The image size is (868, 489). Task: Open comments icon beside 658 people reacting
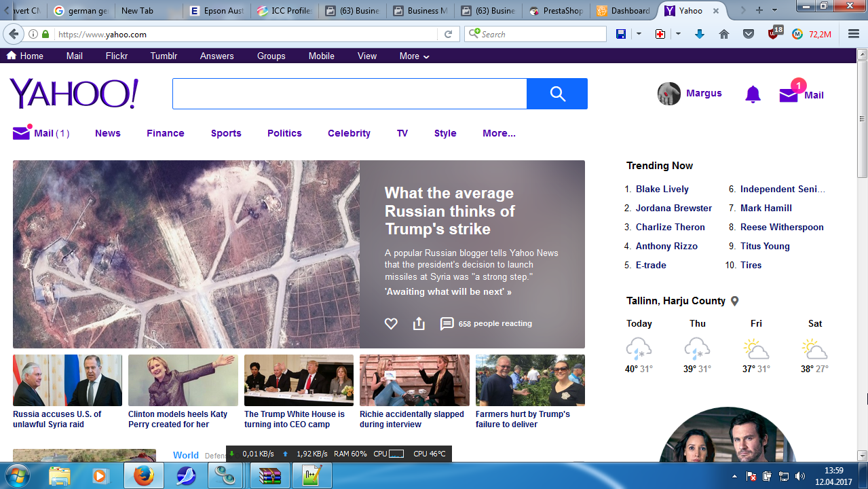click(447, 324)
